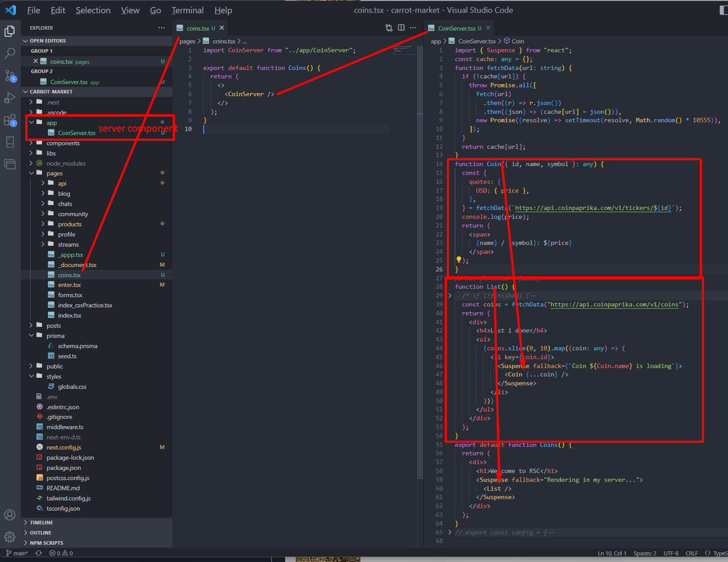Unfold the collapsed comment at line 65
728x562 pixels.
[x=450, y=532]
